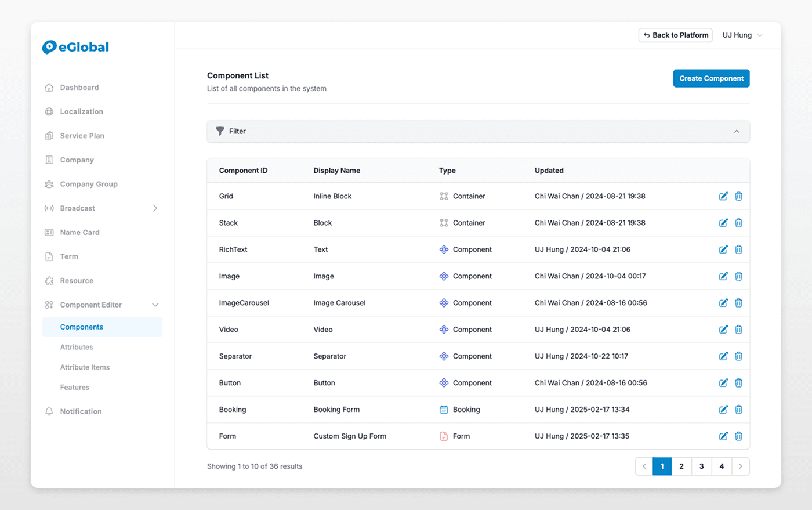
Task: Open Dashboard from the sidebar
Action: [x=79, y=88]
